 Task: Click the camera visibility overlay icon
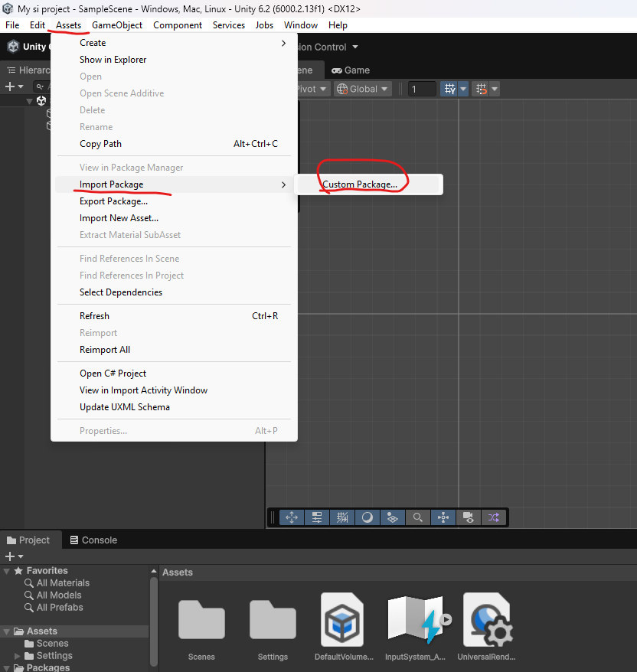click(469, 517)
